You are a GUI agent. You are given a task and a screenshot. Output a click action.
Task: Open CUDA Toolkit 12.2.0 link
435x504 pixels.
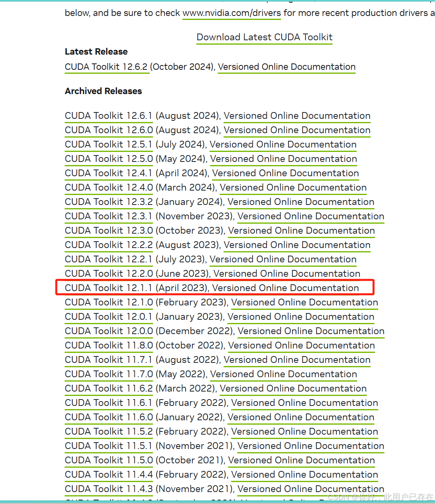(x=109, y=274)
